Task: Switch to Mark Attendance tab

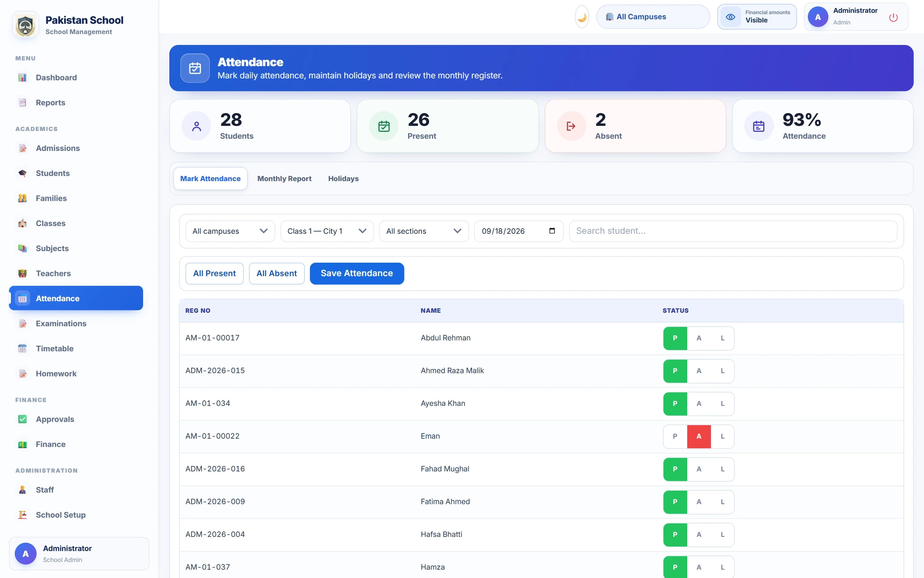Action: point(210,179)
